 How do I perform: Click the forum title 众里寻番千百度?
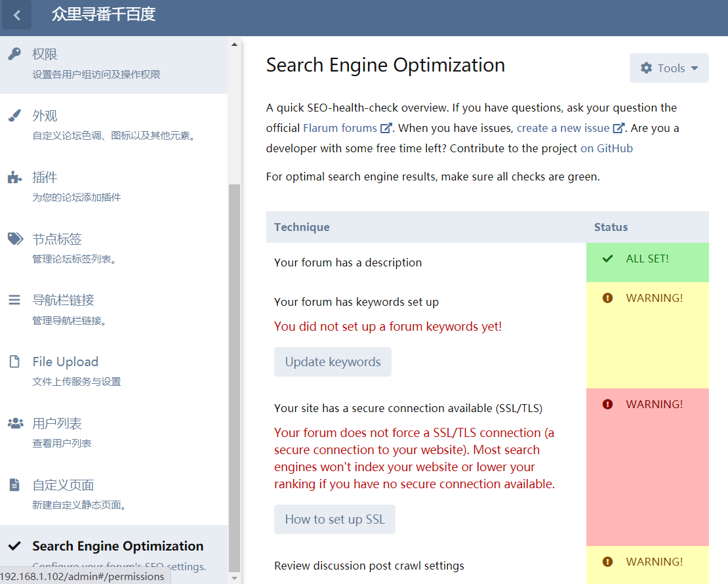point(104,14)
